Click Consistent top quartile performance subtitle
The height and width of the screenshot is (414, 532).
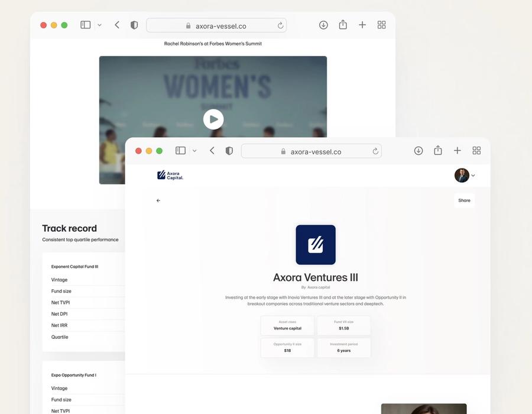(80, 240)
